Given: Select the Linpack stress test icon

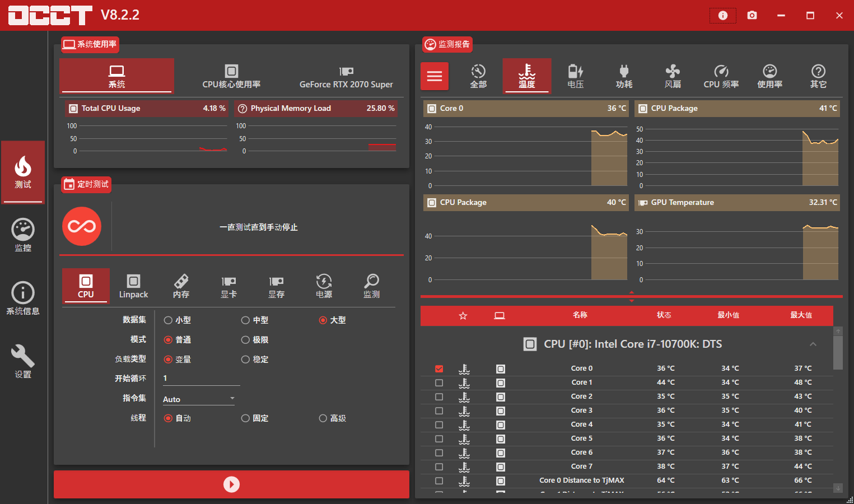Looking at the screenshot, I should [x=133, y=286].
